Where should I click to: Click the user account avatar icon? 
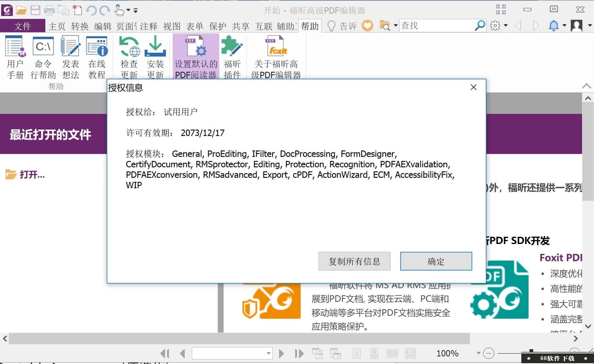[577, 26]
